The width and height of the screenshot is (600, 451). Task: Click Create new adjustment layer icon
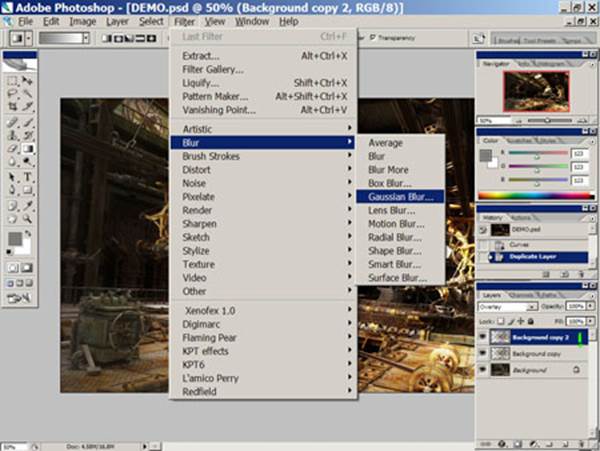pos(533,444)
